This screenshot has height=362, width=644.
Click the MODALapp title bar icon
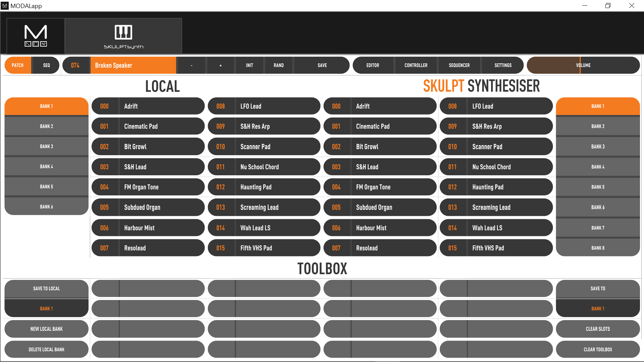pyautogui.click(x=5, y=6)
